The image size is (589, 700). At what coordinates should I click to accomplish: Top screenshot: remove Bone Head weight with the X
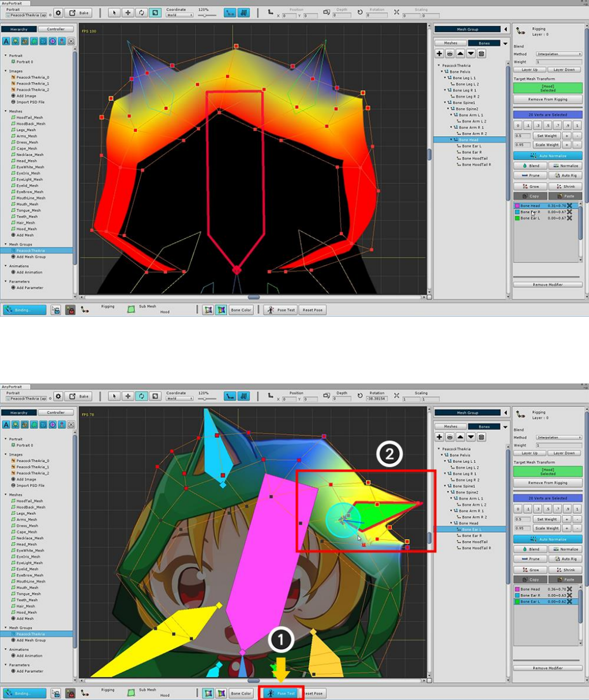569,206
